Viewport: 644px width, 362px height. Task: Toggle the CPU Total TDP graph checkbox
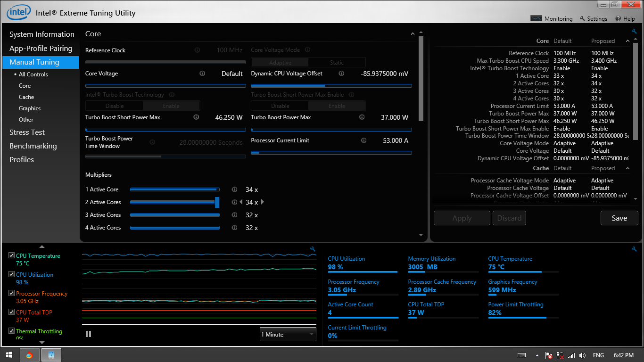pyautogui.click(x=11, y=312)
